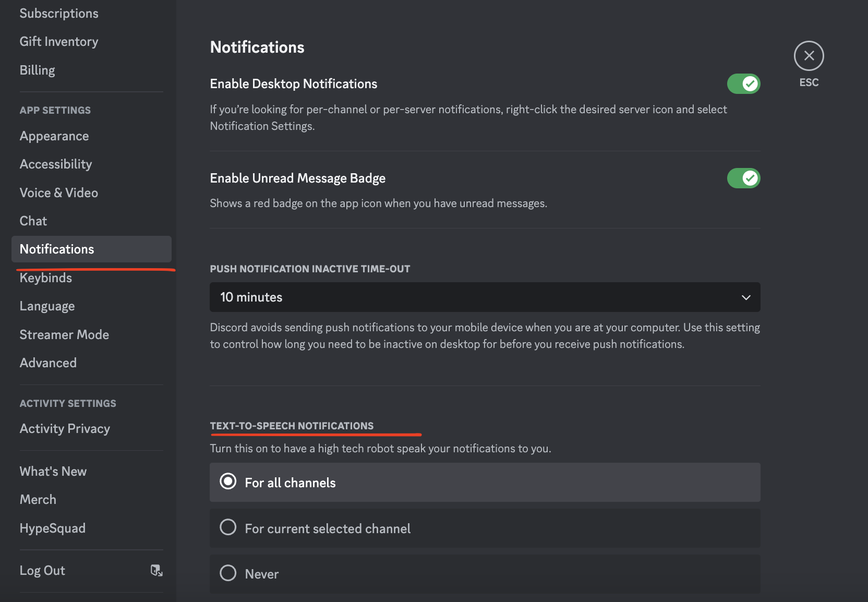This screenshot has width=868, height=602.
Task: Open the Merch link
Action: pyautogui.click(x=38, y=500)
